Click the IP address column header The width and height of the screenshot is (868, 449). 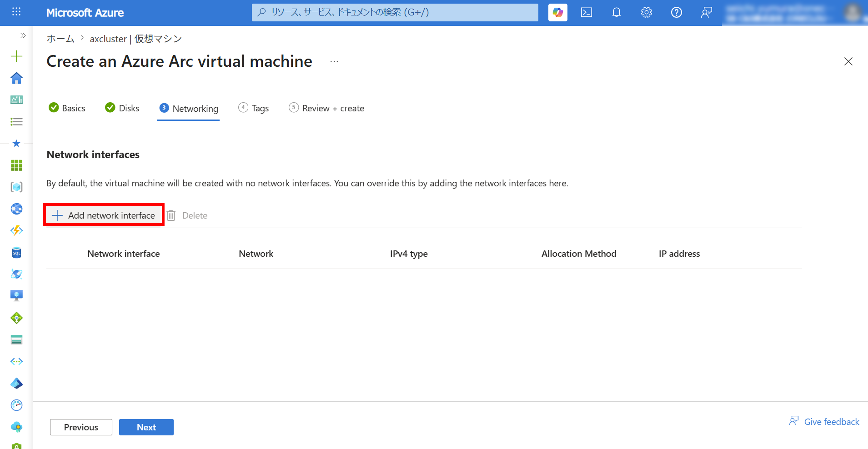tap(679, 254)
